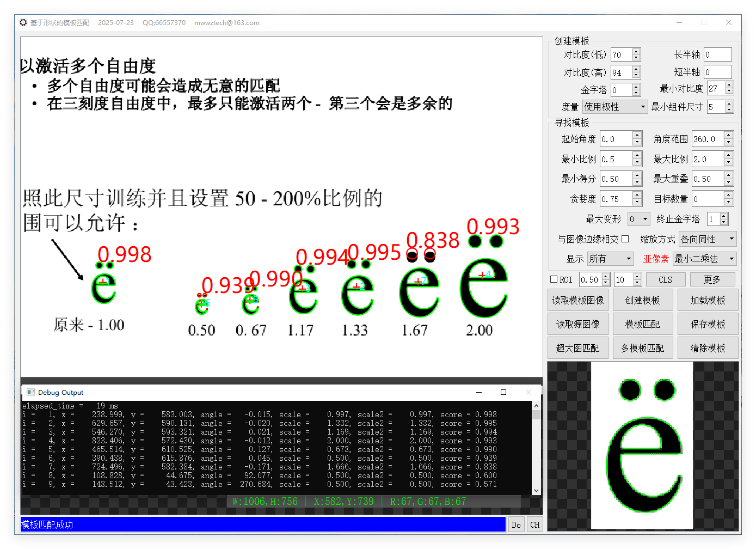
Task: Click the Debug Output scrollbar up arrow
Action: [x=536, y=406]
